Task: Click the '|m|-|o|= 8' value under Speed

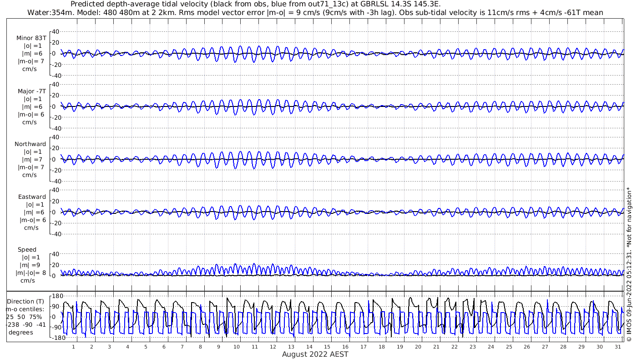Action: pyautogui.click(x=31, y=273)
